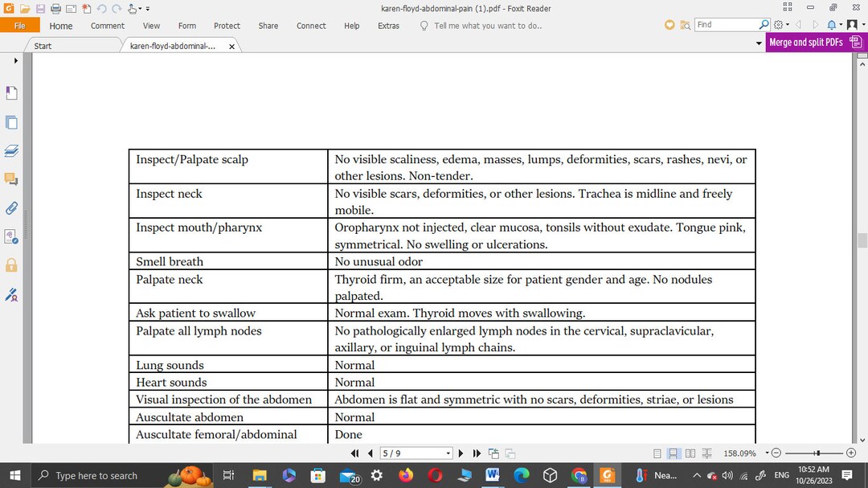Open the Protect ribbon tab
This screenshot has width=868, height=488.
pyautogui.click(x=227, y=26)
